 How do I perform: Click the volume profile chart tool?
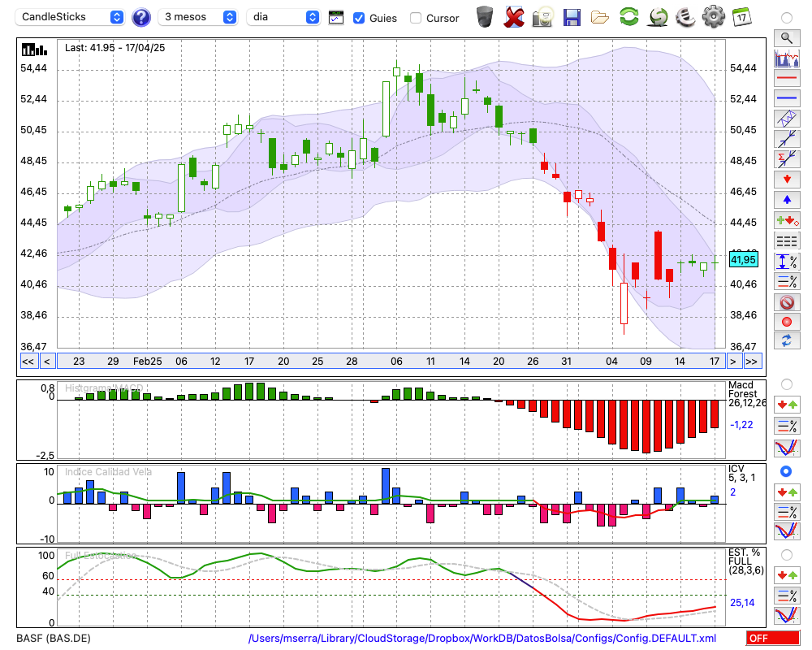point(787,58)
